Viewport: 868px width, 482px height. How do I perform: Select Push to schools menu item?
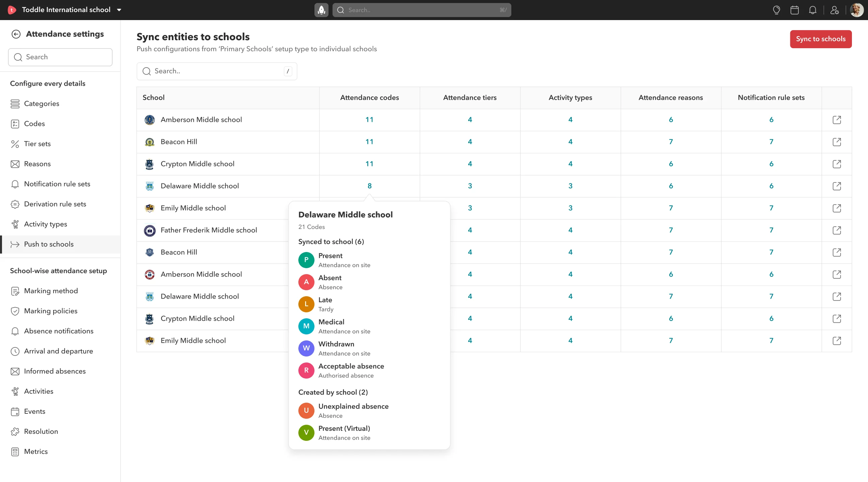pos(60,244)
